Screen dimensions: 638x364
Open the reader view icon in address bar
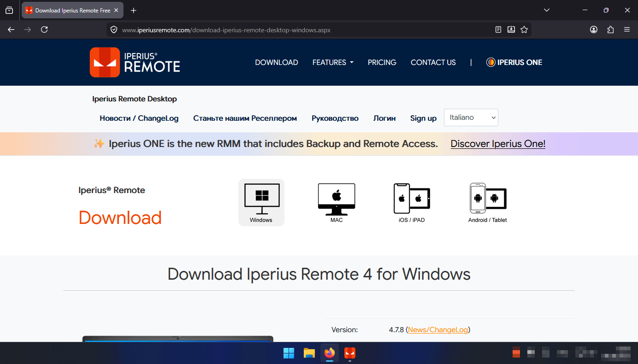pyautogui.click(x=498, y=29)
